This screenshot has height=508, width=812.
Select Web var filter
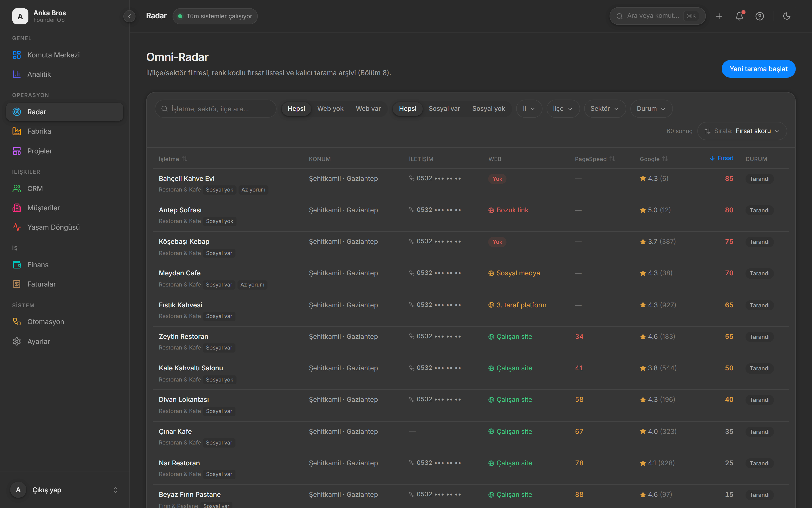pyautogui.click(x=368, y=108)
